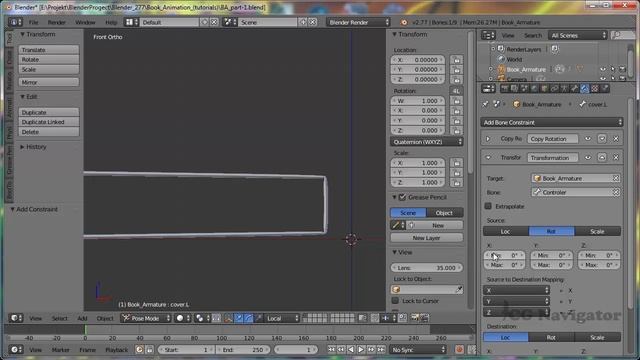This screenshot has height=360, width=640.
Task: Expand the Copy Rotation constraint panel
Action: (488, 139)
